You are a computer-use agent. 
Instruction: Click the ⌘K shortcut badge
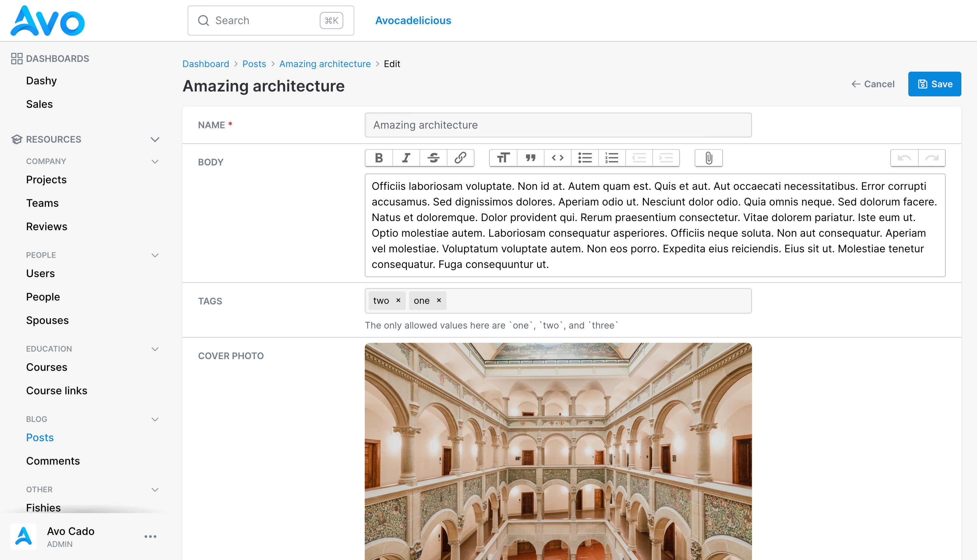coord(332,21)
